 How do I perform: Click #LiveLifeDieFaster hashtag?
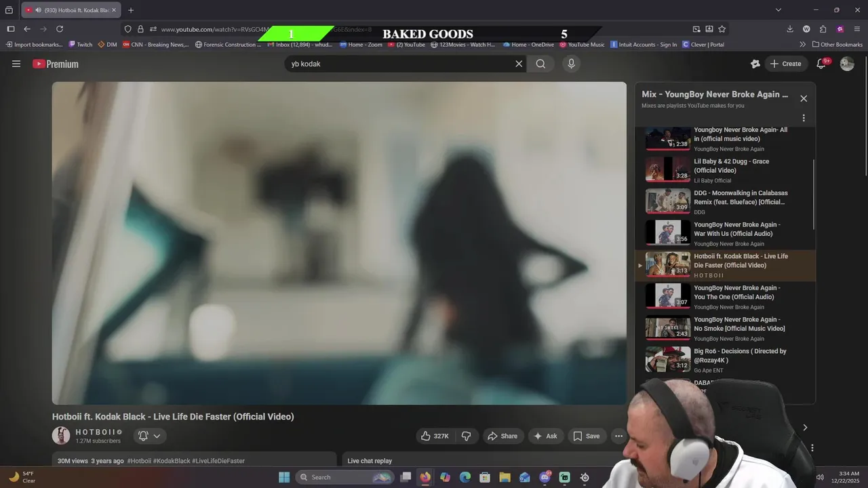pyautogui.click(x=218, y=461)
